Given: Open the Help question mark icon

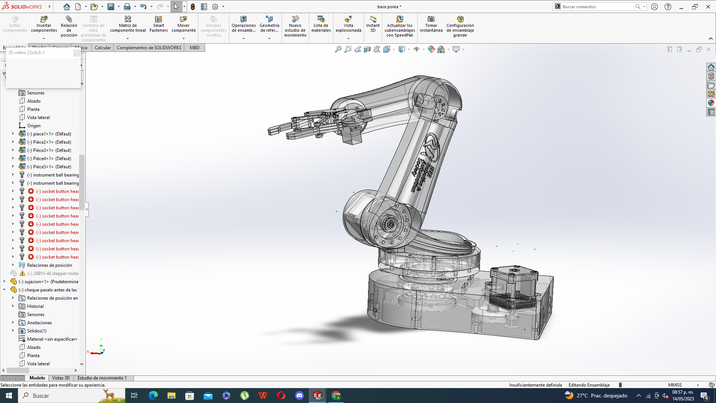Looking at the screenshot, I should pos(668,7).
